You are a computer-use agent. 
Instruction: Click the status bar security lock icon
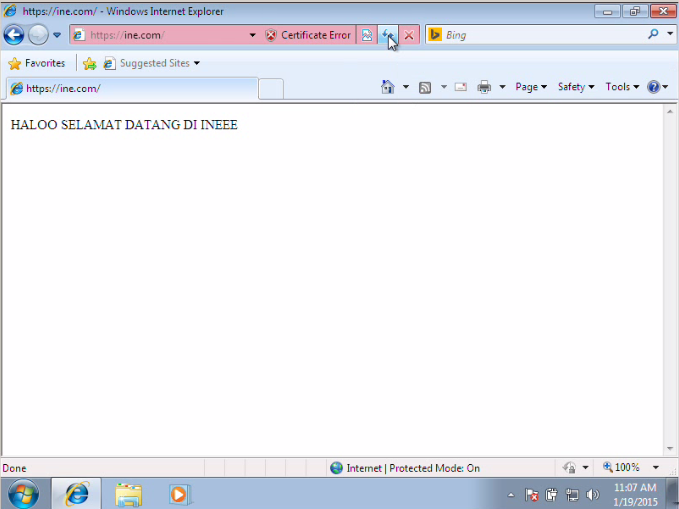click(569, 467)
